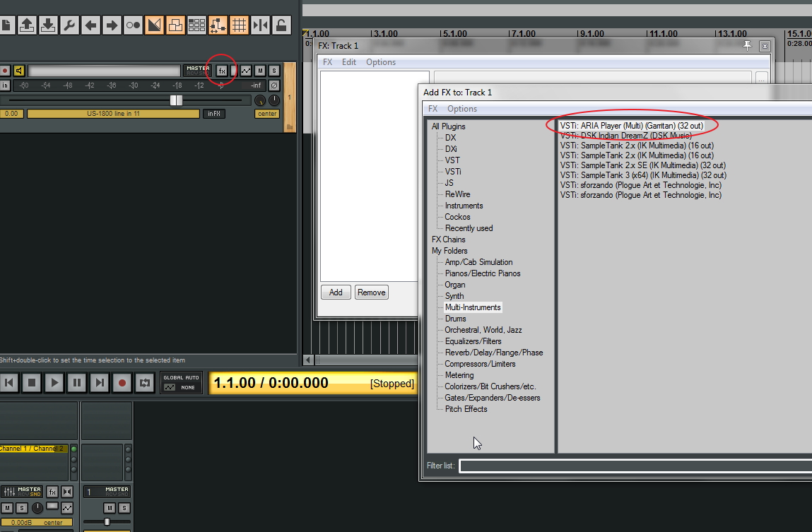Select the Drums folder

pyautogui.click(x=455, y=319)
